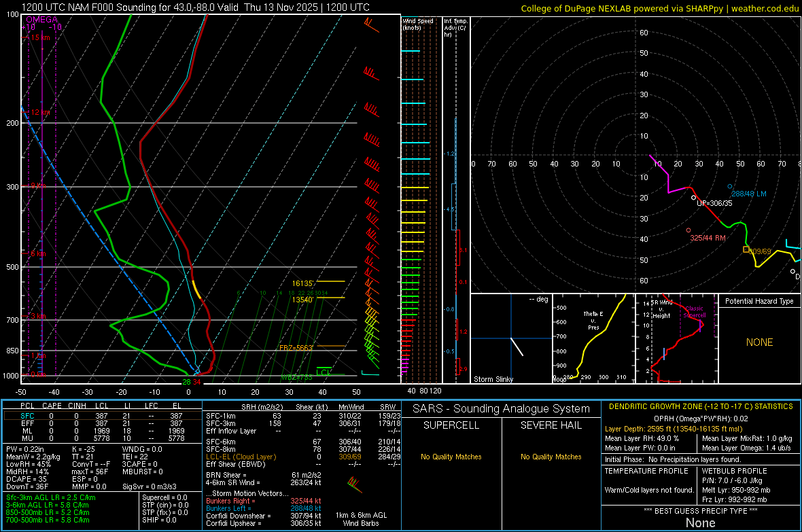Click the Mean Layer RH: 49.0 % value
This screenshot has height=532, width=802.
642,438
